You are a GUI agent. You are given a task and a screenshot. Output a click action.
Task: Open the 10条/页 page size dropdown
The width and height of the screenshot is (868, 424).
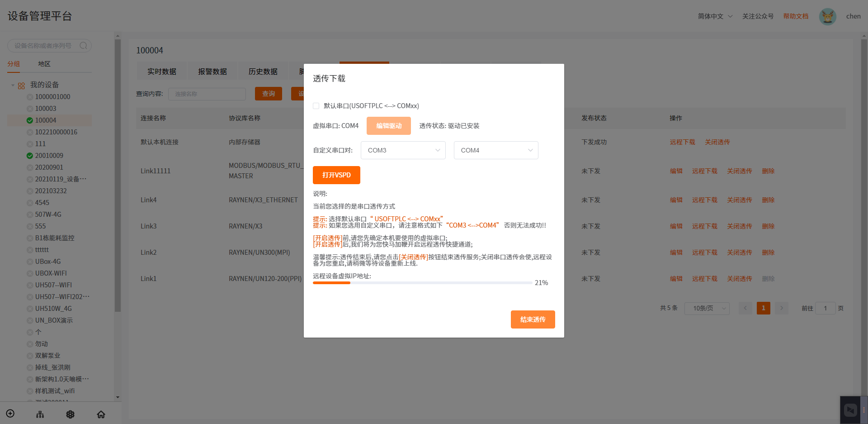[x=707, y=308]
